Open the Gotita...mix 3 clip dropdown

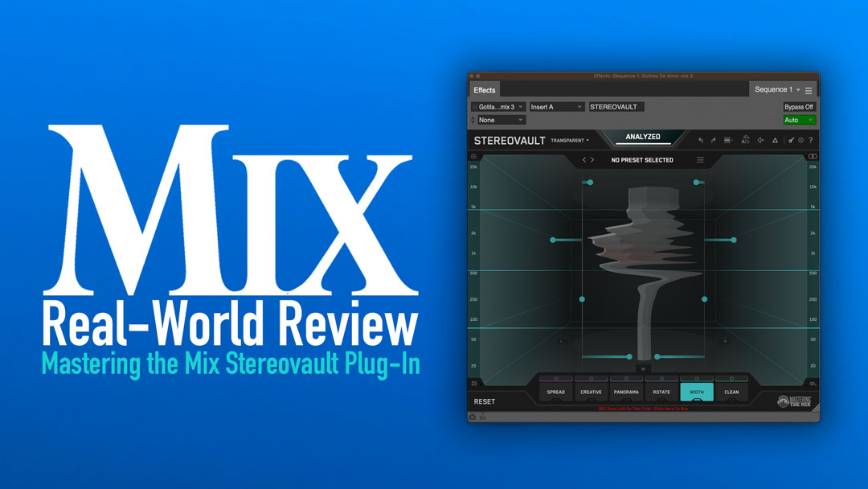point(497,107)
